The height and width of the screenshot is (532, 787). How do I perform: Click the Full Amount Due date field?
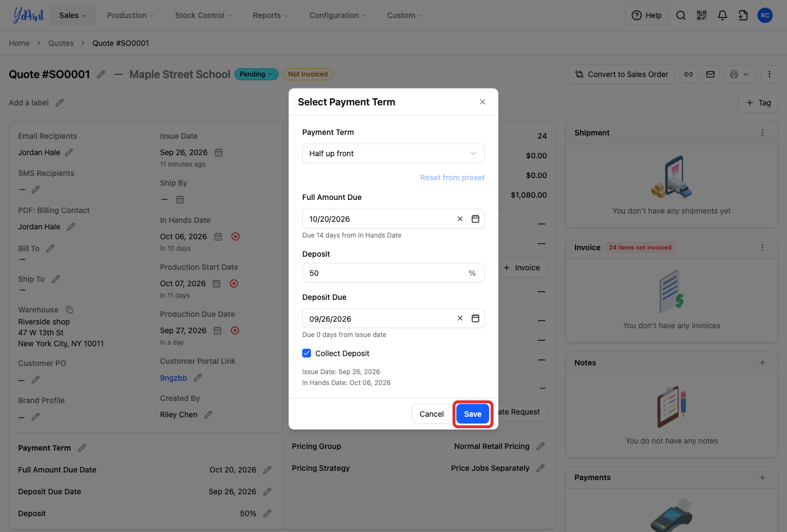tap(393, 219)
